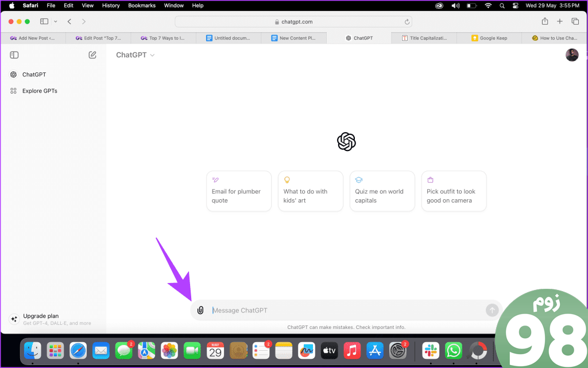Click Safari share icon

pos(544,21)
